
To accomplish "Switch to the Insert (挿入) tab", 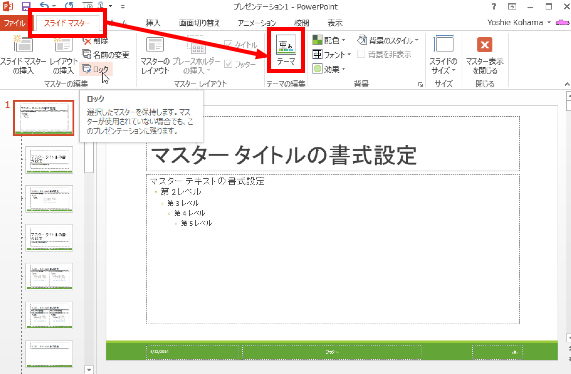I will click(153, 23).
